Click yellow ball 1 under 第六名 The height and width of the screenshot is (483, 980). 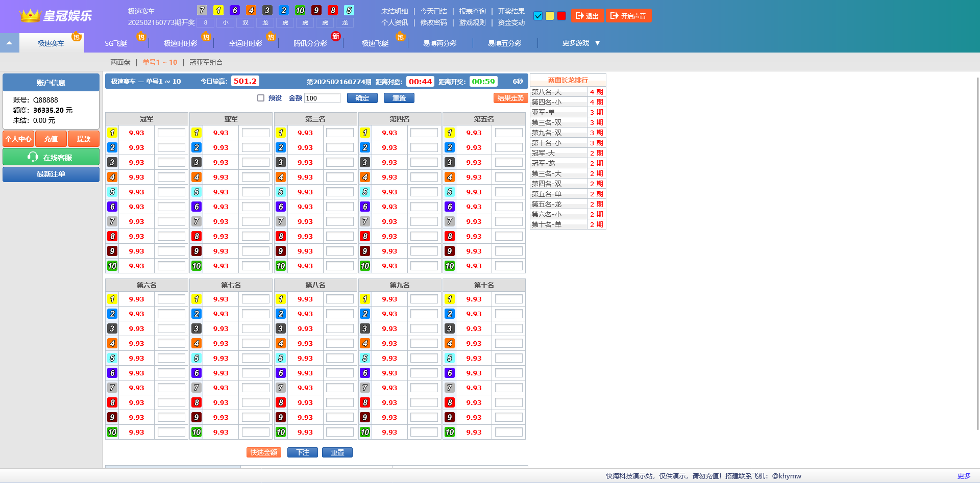(x=112, y=299)
